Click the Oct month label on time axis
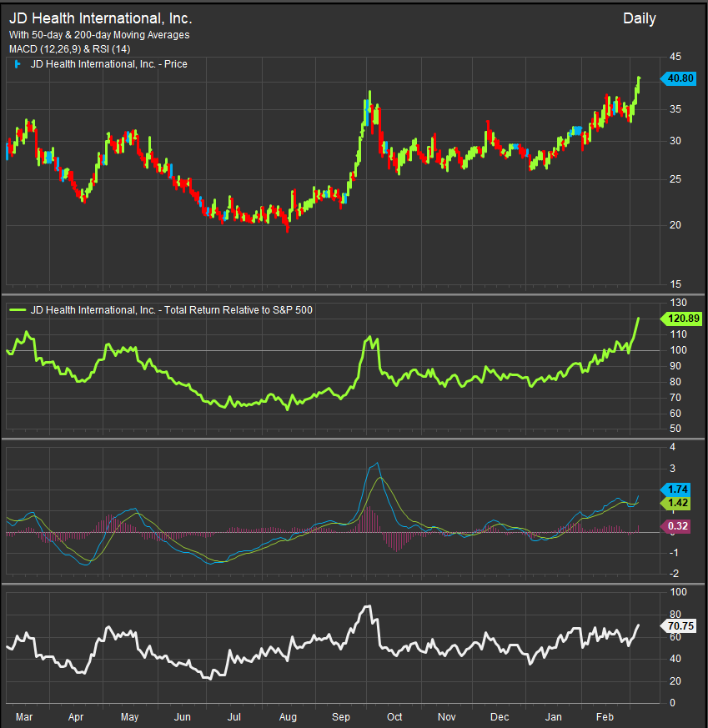The width and height of the screenshot is (708, 728). pyautogui.click(x=394, y=717)
